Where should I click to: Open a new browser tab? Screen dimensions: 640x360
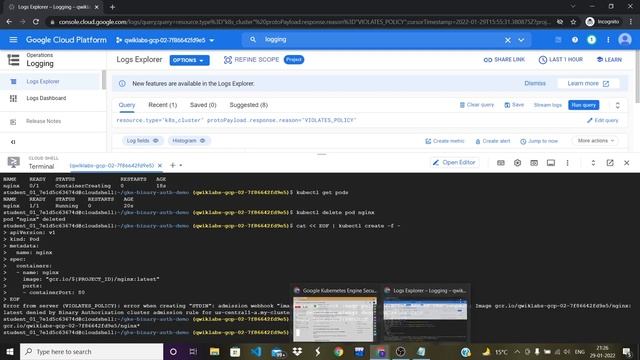112,7
